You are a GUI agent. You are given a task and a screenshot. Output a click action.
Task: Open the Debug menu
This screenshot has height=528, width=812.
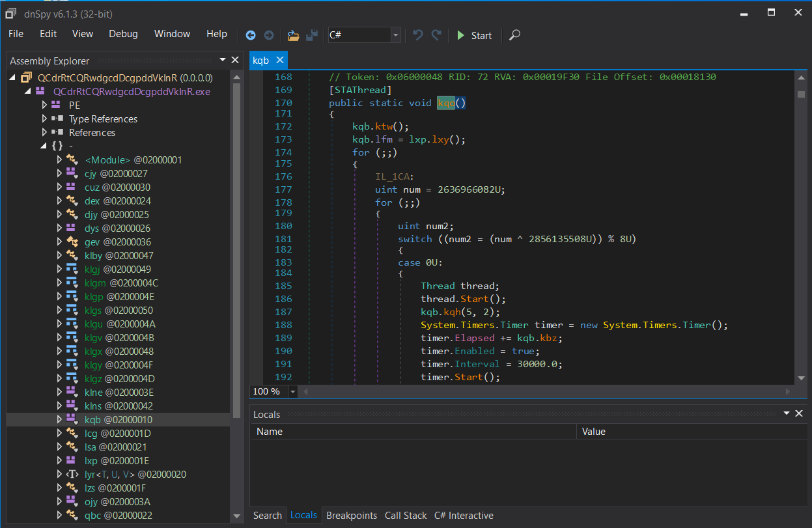pyautogui.click(x=123, y=34)
